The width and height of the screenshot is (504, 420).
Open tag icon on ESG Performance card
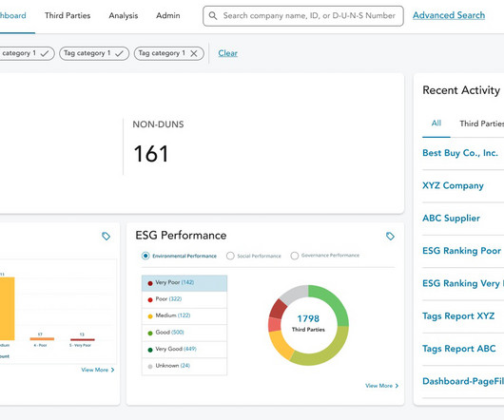[390, 236]
